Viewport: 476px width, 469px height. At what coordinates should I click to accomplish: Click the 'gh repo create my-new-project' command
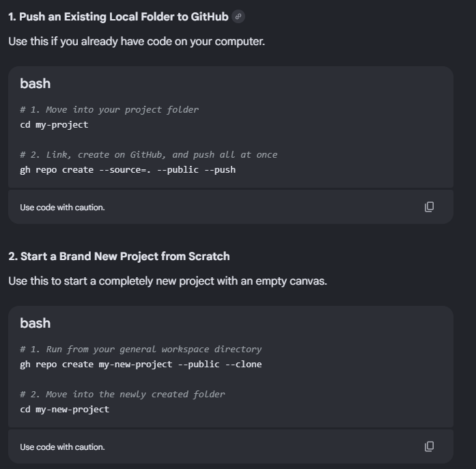pos(141,364)
